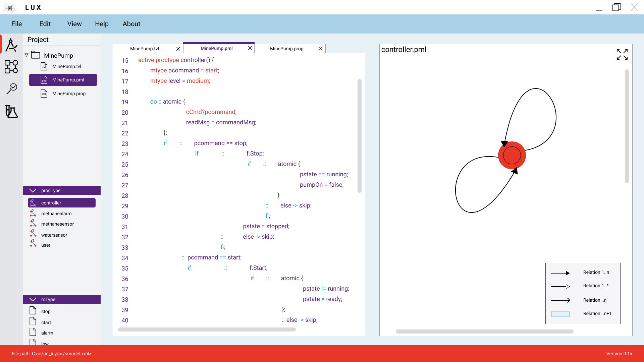The image size is (644, 362).
Task: Click the MinePump.pml file icon in tree
Action: click(44, 80)
